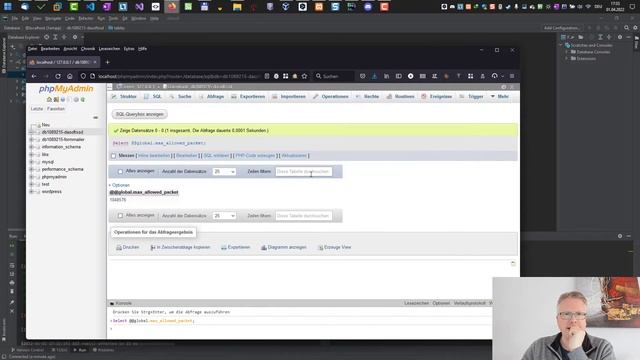Open the Routinen tab
The height and width of the screenshot is (360, 640).
[400, 97]
